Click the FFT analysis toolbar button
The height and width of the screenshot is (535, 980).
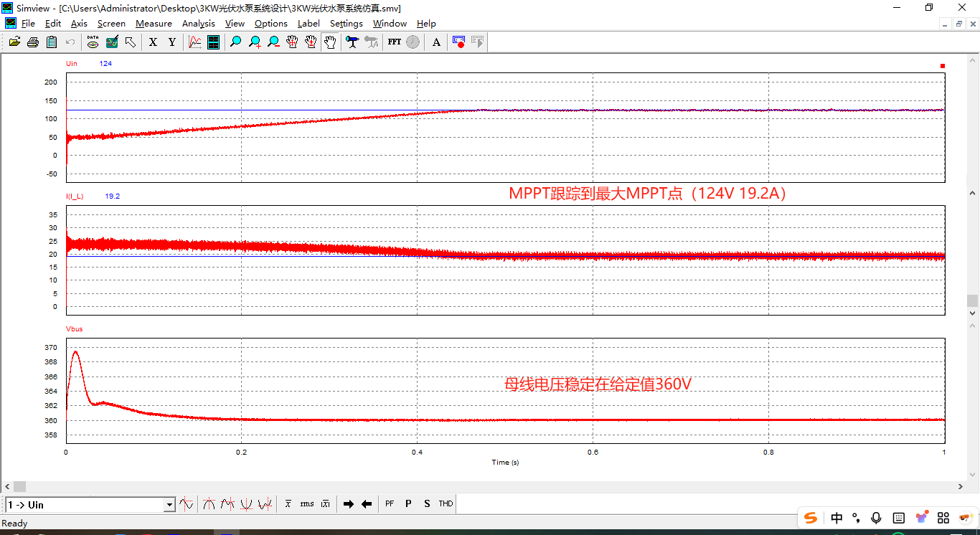394,42
